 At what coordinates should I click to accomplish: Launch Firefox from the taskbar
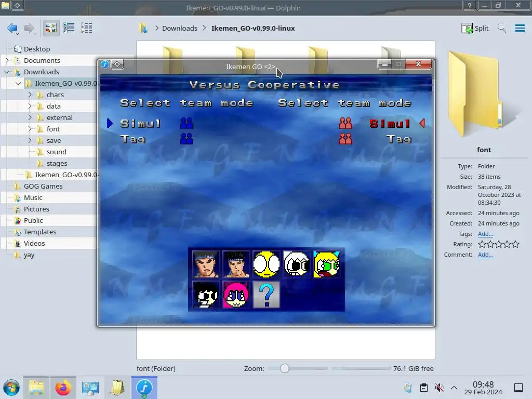click(x=63, y=388)
